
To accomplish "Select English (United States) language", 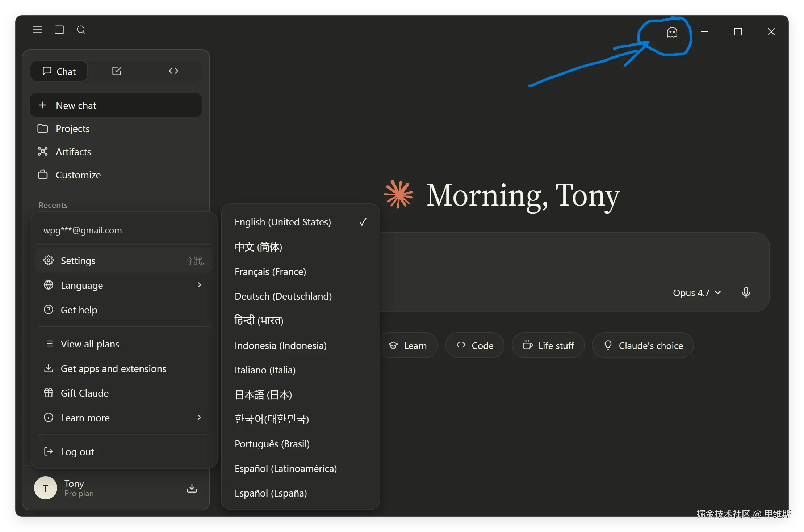I will click(x=301, y=222).
